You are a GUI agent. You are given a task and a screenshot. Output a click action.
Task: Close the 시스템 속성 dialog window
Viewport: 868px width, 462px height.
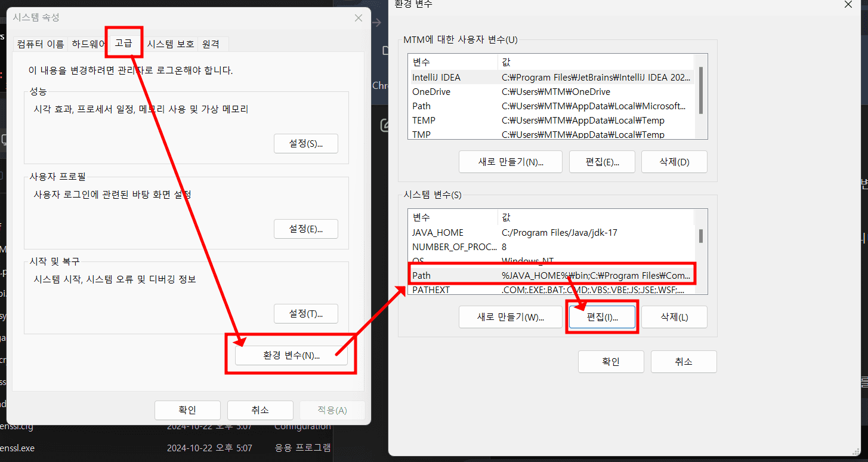pos(358,18)
